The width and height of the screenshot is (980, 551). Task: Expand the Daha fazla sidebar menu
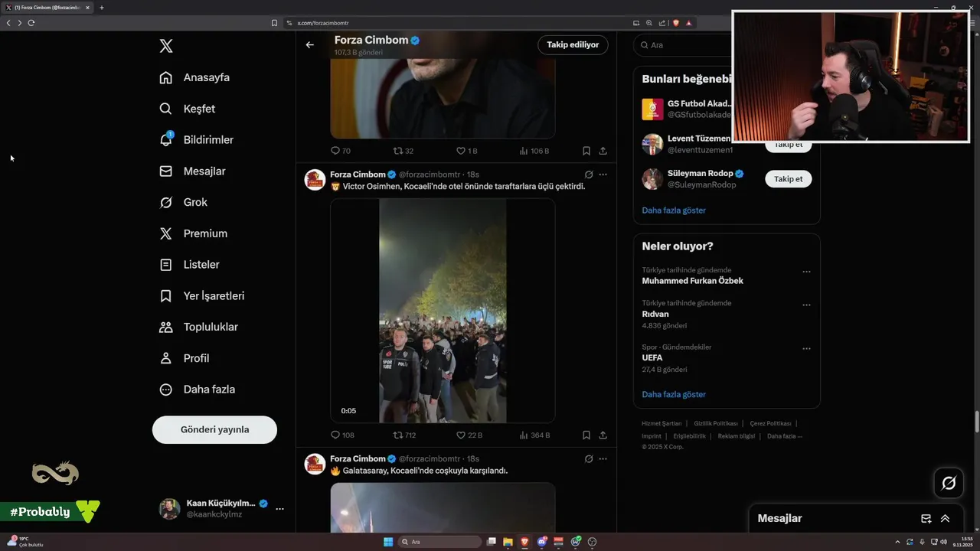point(198,390)
